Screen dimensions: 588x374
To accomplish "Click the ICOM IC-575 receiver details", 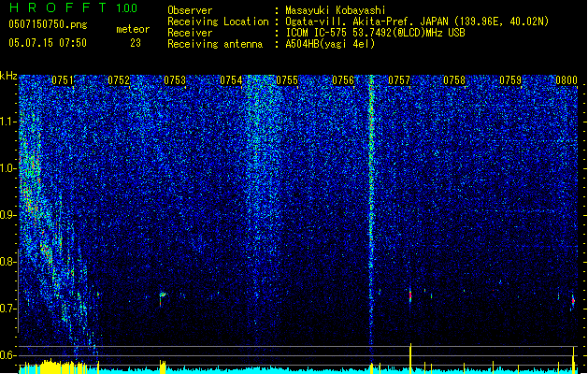I will (376, 33).
